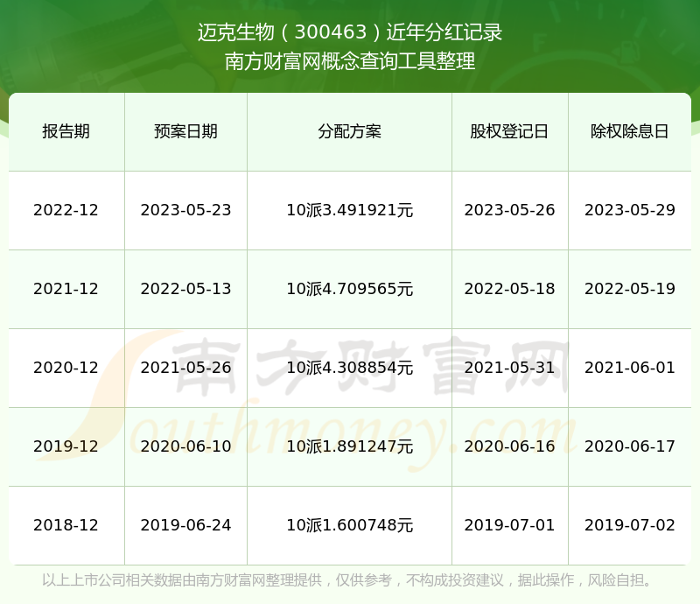Select the 除权除息日 column header
This screenshot has height=604, width=700.
629,131
